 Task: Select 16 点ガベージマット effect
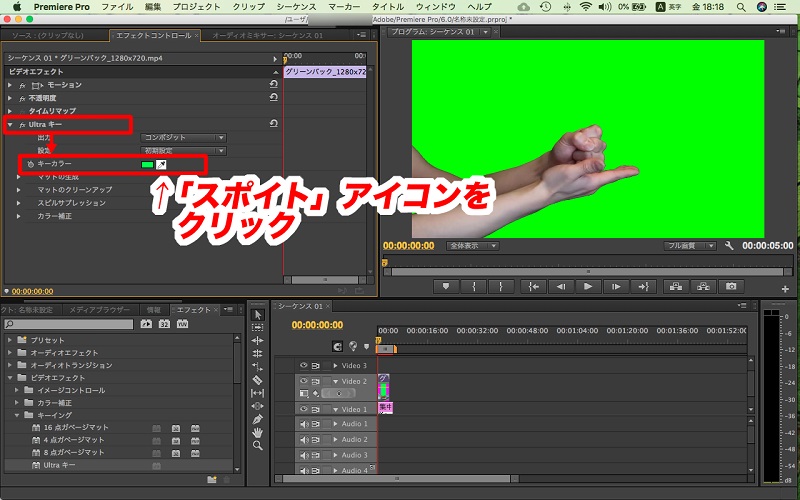tap(76, 428)
